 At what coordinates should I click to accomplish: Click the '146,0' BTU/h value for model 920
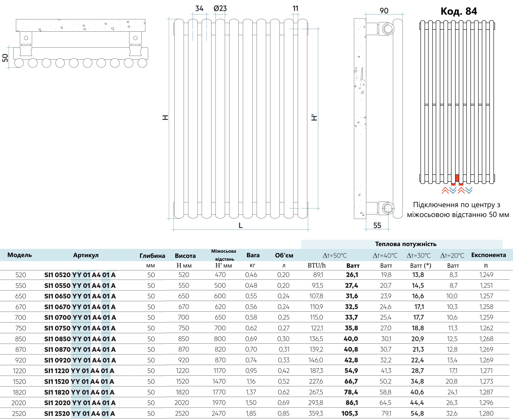(316, 360)
